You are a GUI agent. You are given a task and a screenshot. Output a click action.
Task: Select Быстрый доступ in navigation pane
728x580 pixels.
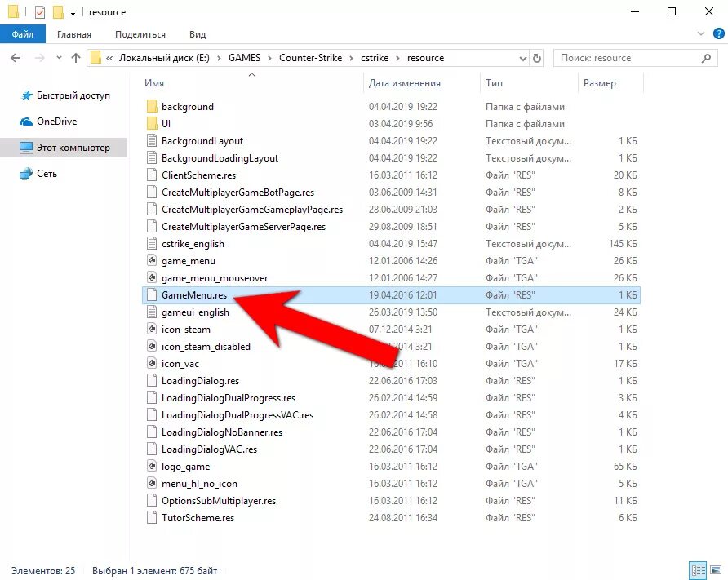pyautogui.click(x=66, y=95)
